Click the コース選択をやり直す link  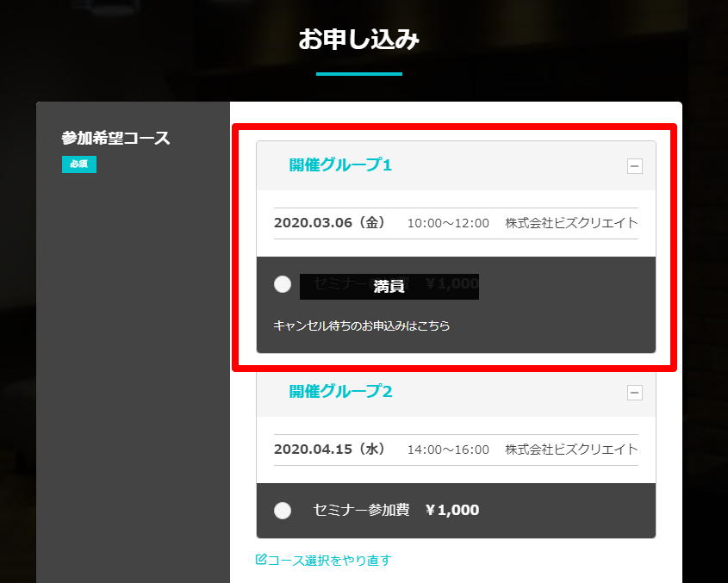coord(329,561)
